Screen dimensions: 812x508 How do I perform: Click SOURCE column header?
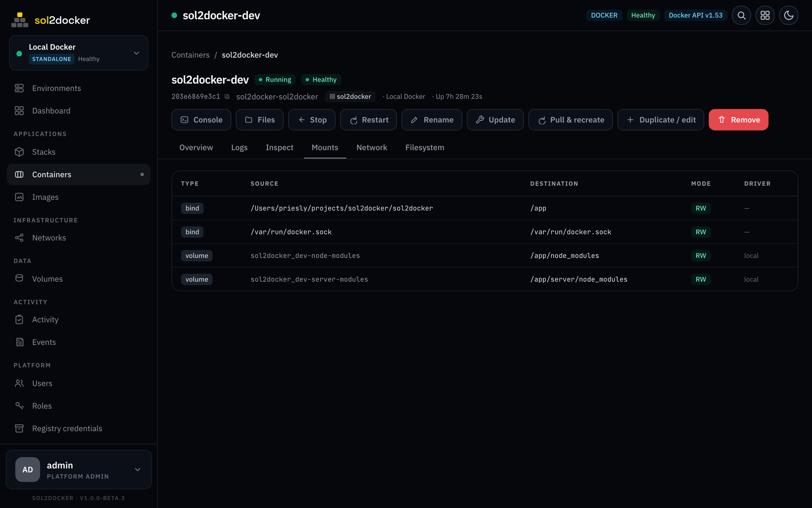(264, 184)
